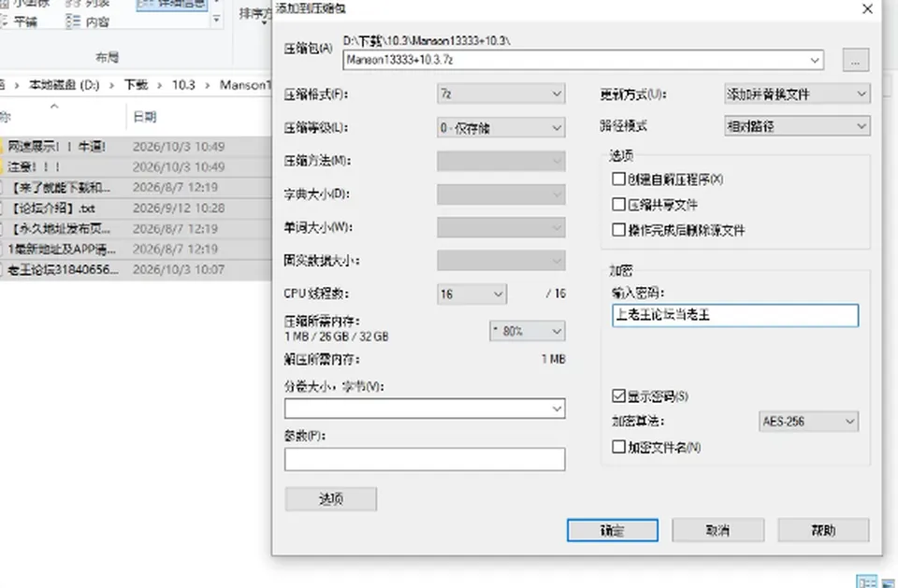Expand the layout gallery arrow

pos(216,20)
